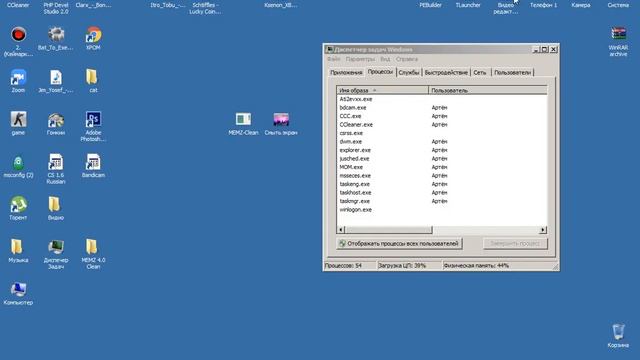This screenshot has width=640, height=360.
Task: Sort by the Имя образа column header
Action: click(383, 90)
